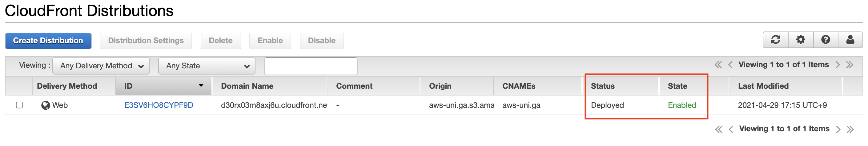Image resolution: width=868 pixels, height=146 pixels.
Task: Sort by Last Modified column header
Action: click(x=763, y=86)
